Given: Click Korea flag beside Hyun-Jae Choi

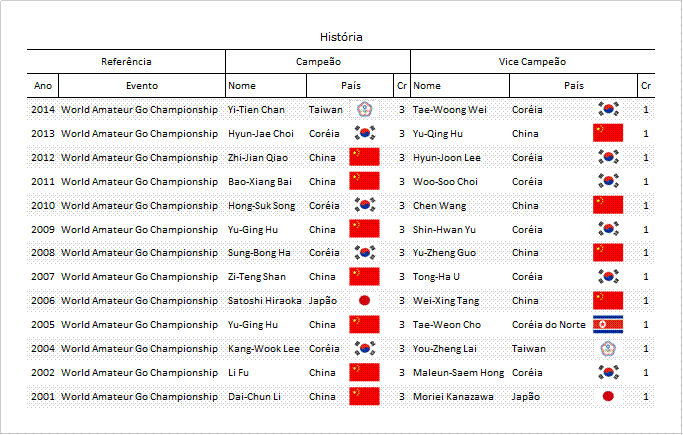Looking at the screenshot, I should click(x=365, y=133).
